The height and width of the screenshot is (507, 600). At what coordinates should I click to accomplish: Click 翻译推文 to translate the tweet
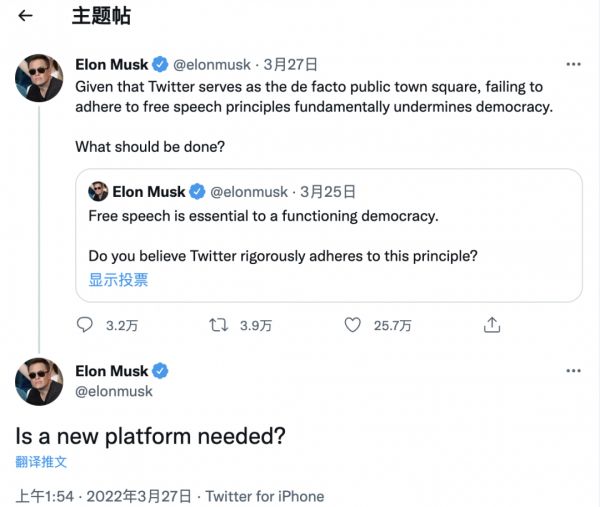coord(42,462)
